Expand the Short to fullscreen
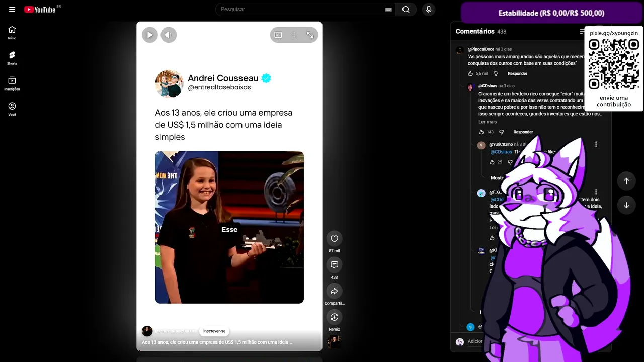Image resolution: width=644 pixels, height=362 pixels. pyautogui.click(x=310, y=35)
